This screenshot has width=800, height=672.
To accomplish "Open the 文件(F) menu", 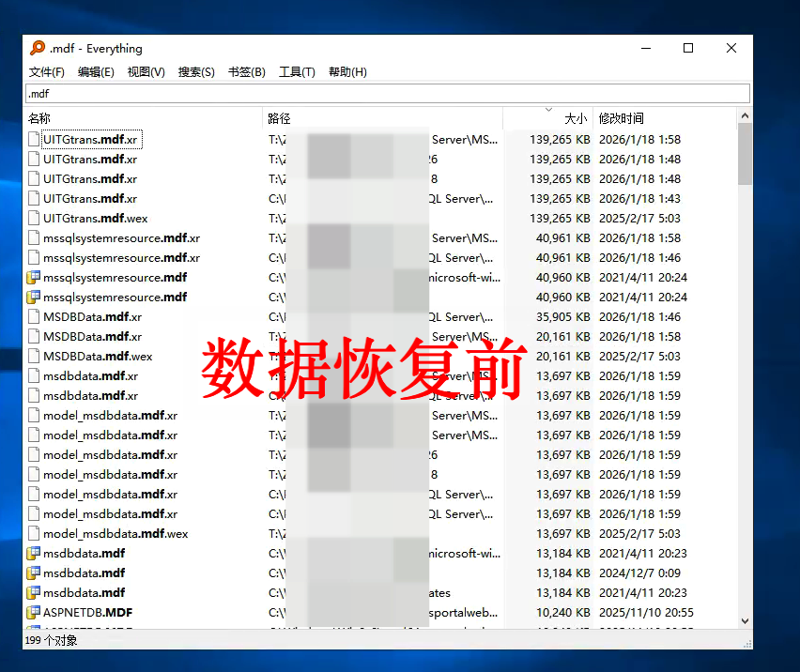I will [x=46, y=72].
